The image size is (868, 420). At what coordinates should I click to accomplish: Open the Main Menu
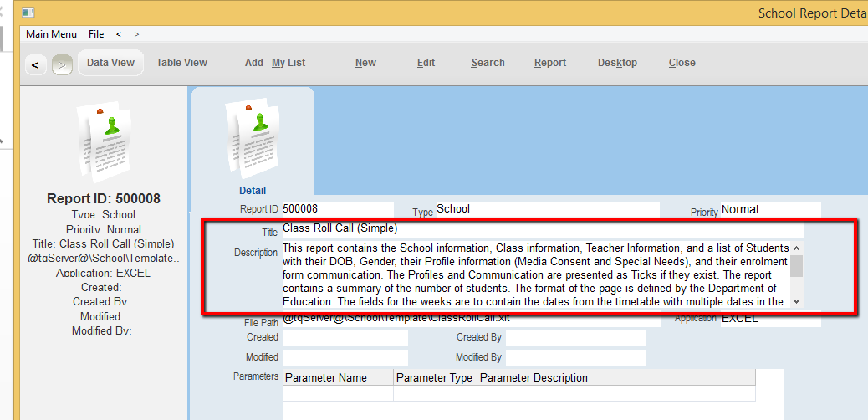point(51,34)
